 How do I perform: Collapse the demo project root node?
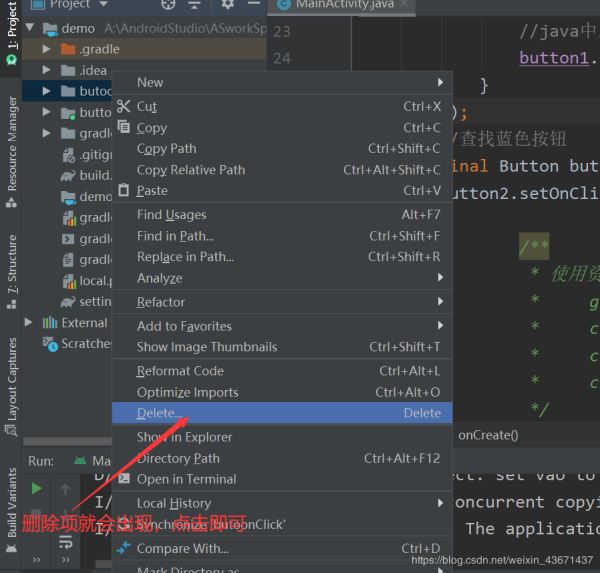30,28
